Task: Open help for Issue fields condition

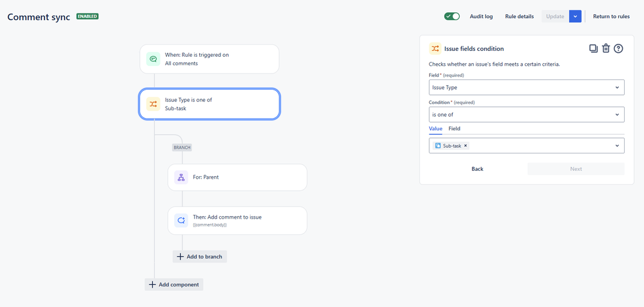Action: [x=618, y=48]
